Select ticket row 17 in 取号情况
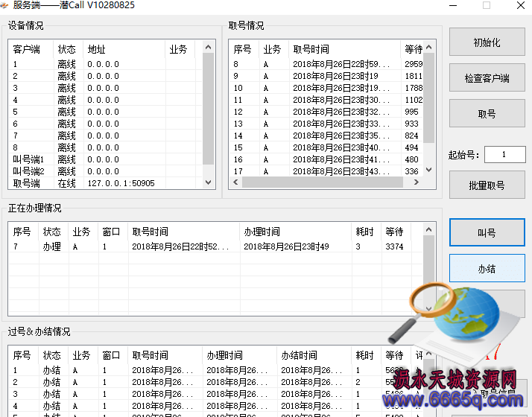532x417 pixels. tap(326, 171)
